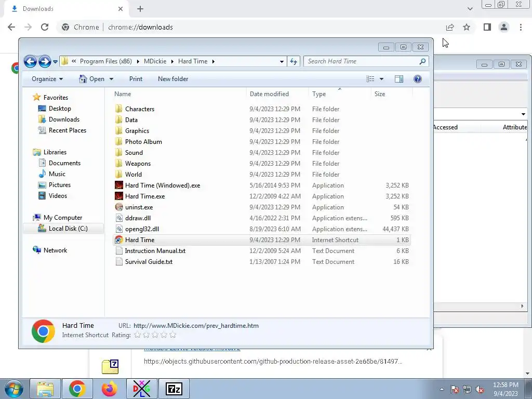Click the Open toolbar button
532x399 pixels.
(91, 79)
